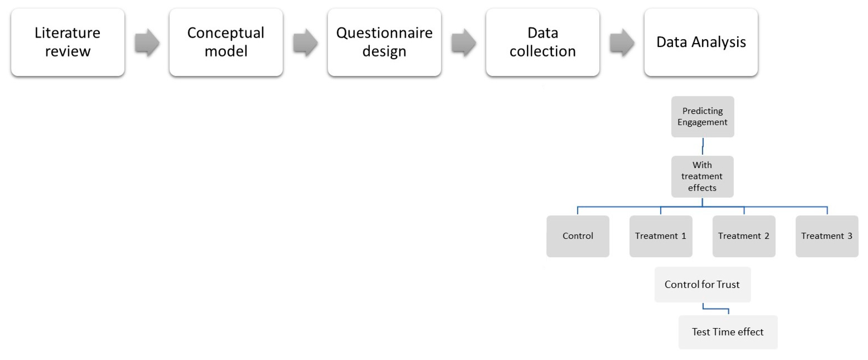Click arrow between Questionnaire design and Data collection

click(x=464, y=42)
